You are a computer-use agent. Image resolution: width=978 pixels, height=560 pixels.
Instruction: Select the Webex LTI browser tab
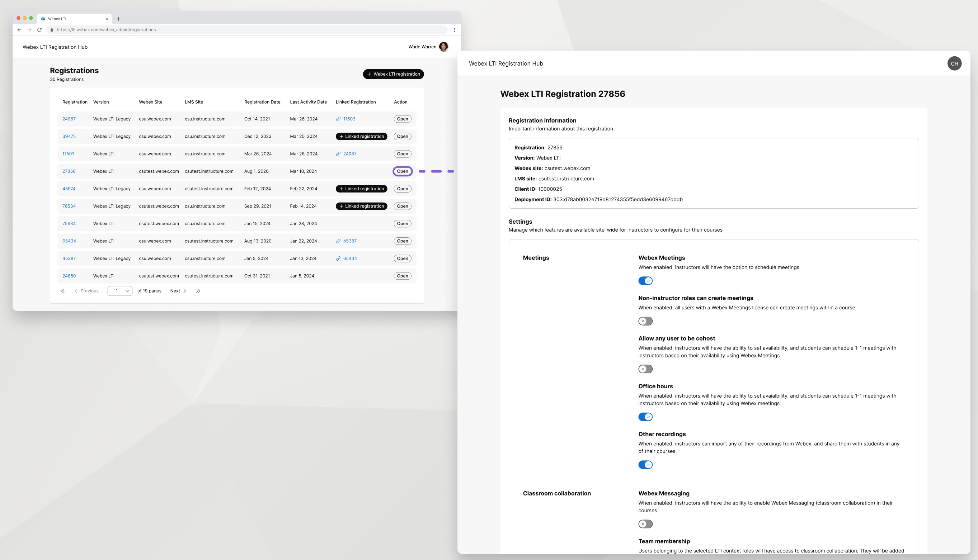click(x=74, y=19)
